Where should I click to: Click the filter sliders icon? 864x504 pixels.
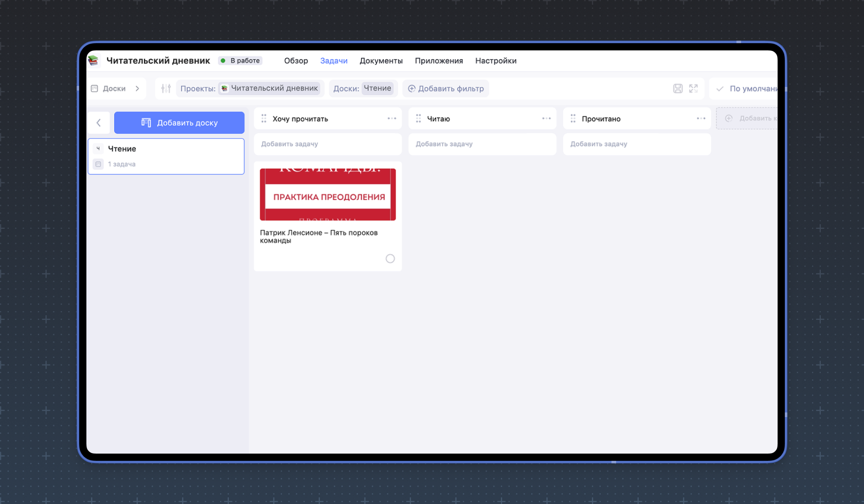click(166, 88)
